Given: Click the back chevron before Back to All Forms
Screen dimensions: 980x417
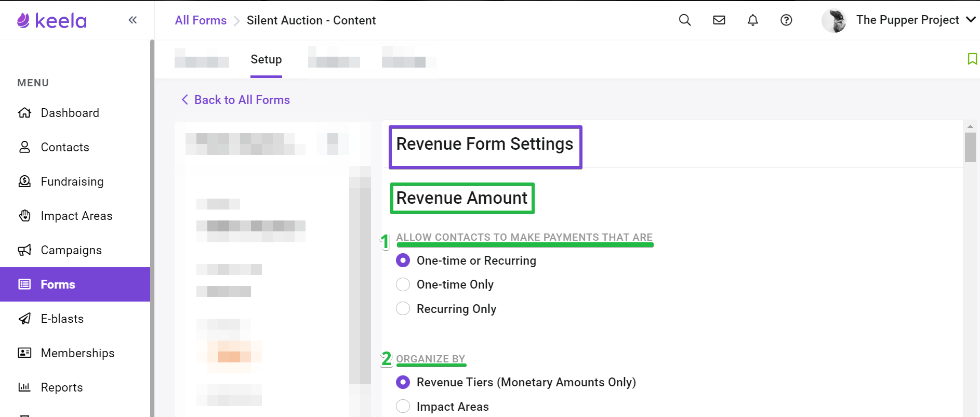Looking at the screenshot, I should (184, 100).
